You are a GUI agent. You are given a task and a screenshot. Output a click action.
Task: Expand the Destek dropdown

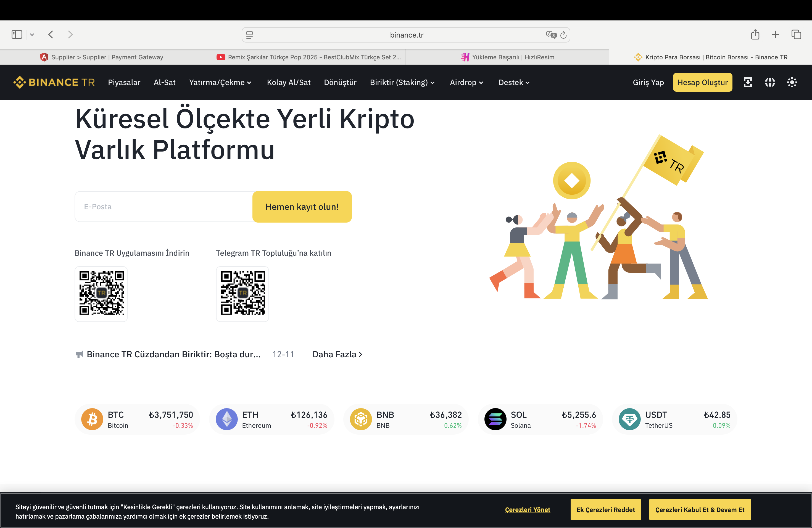514,82
